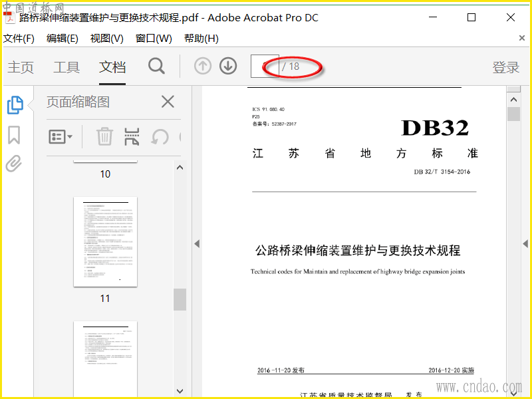
Task: Open the 帮助(H) menu
Action: (x=201, y=39)
